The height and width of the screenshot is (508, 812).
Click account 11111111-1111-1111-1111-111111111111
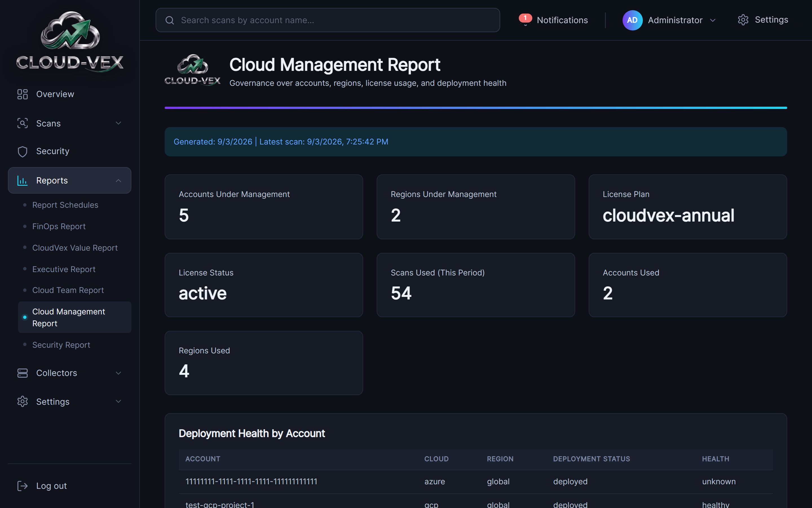251,481
